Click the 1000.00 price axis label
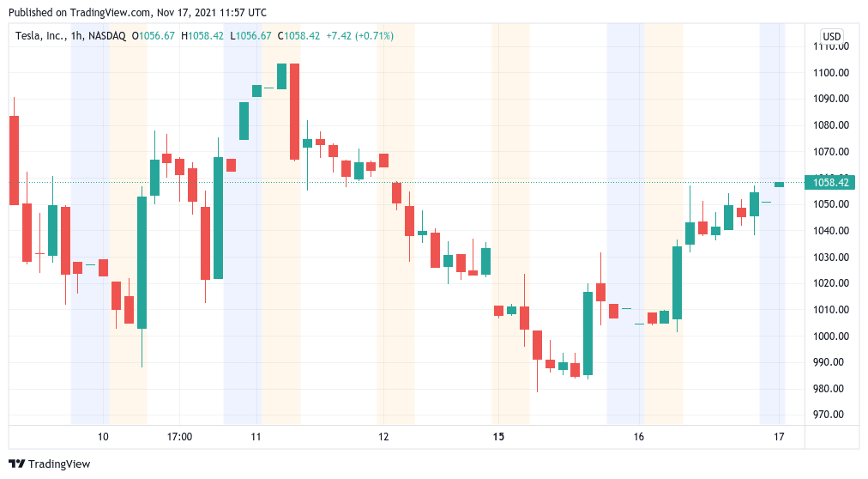This screenshot has height=479, width=868. pyautogui.click(x=830, y=336)
